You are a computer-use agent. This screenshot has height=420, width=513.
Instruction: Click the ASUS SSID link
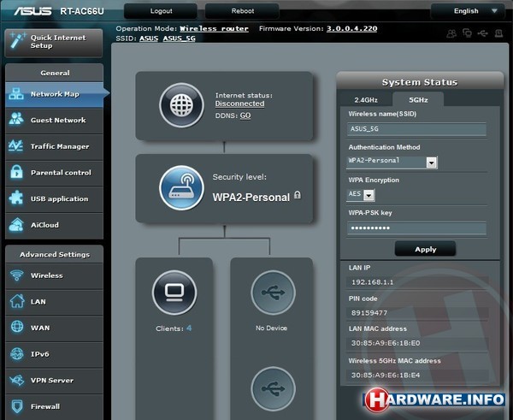coord(149,38)
